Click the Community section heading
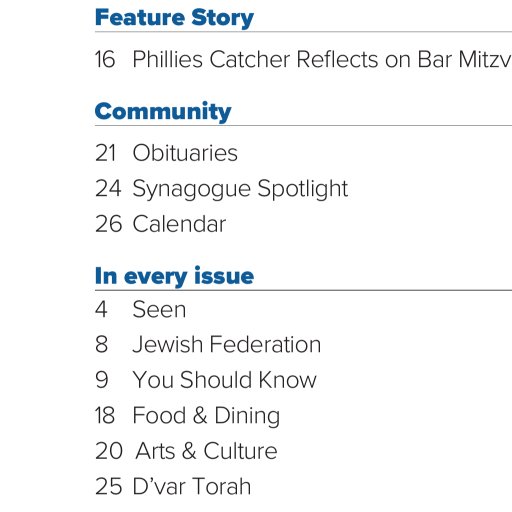 coord(163,112)
